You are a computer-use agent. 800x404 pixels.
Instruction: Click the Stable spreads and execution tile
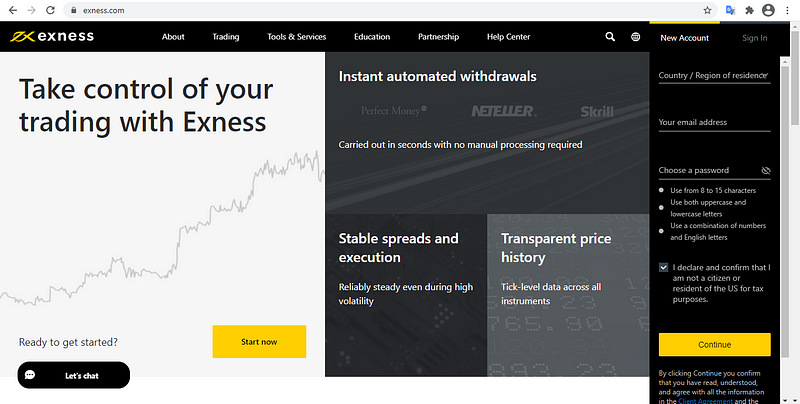[406, 295]
